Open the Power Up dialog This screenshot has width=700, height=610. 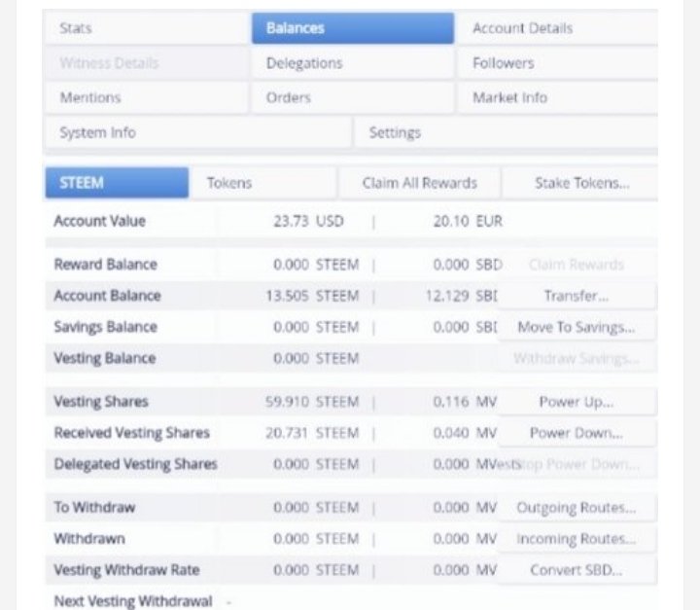click(577, 402)
